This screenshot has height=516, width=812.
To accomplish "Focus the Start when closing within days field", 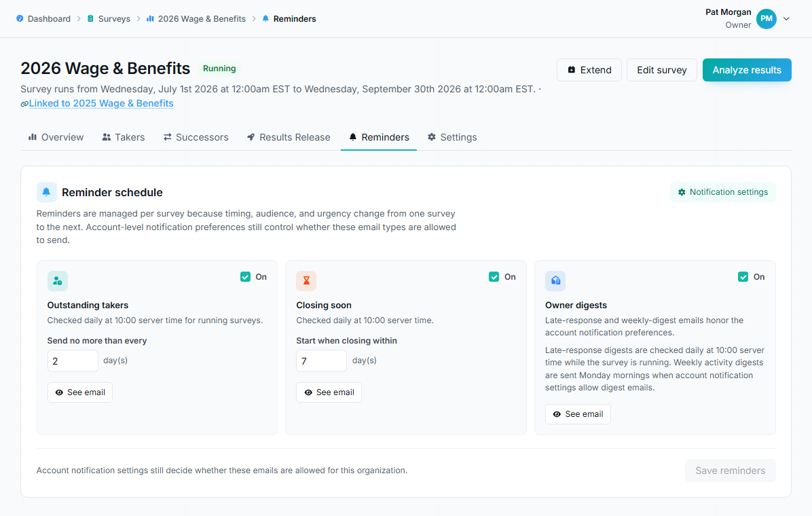I will (322, 361).
